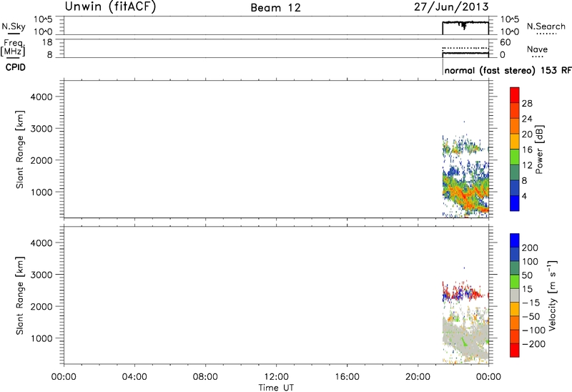This screenshot has height=392, width=572.
Task: Click the 'Beam 12' heading
Action: pos(276,8)
